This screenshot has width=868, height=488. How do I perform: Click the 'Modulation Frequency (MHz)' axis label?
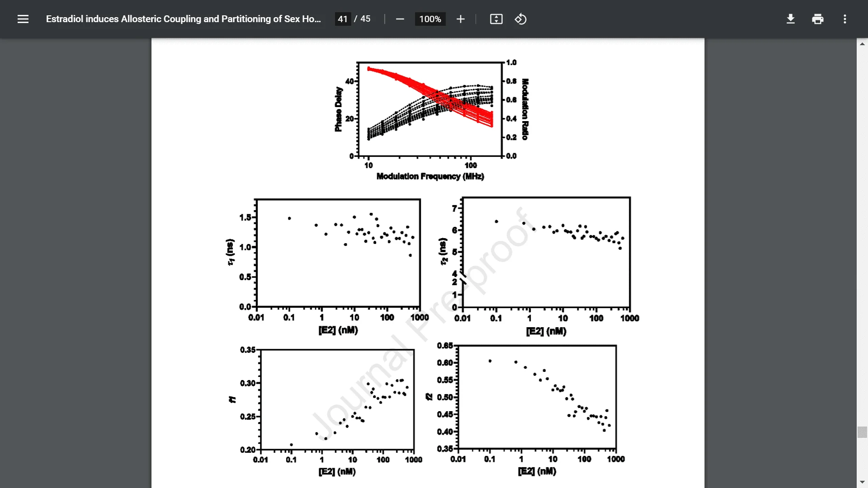tap(430, 176)
